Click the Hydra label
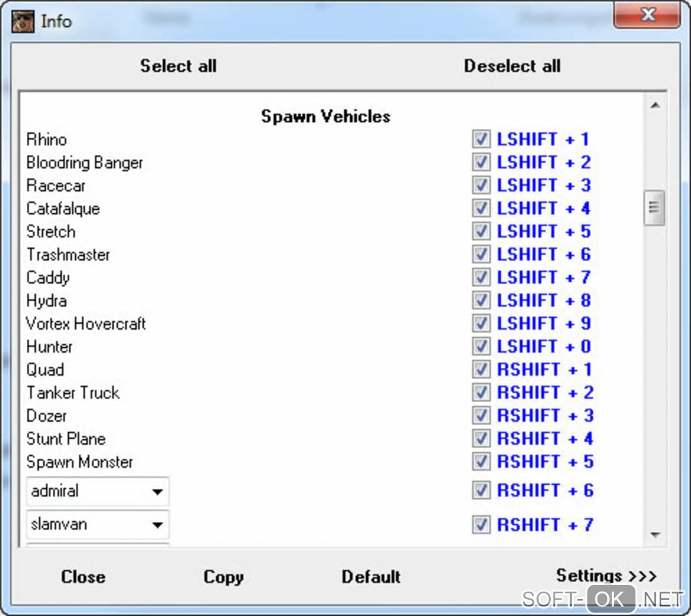This screenshot has height=616, width=691. pos(47,301)
